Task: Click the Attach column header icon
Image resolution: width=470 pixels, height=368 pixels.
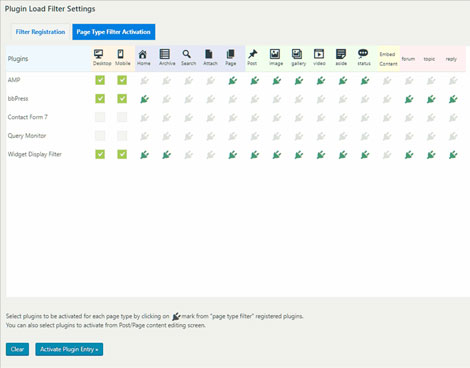Action: tap(209, 54)
